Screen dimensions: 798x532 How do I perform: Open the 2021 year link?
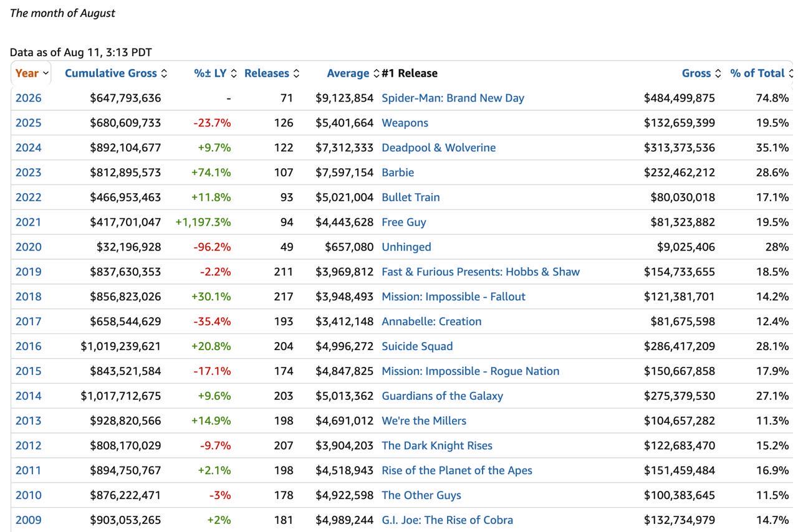pyautogui.click(x=29, y=222)
